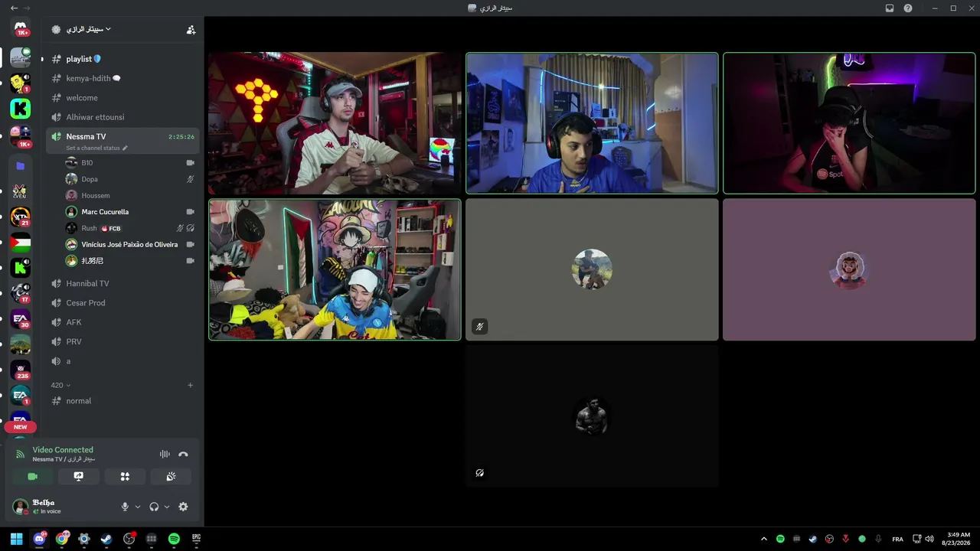Open the mountain landscape server icon
Viewport: 980px width, 551px height.
pos(21,344)
